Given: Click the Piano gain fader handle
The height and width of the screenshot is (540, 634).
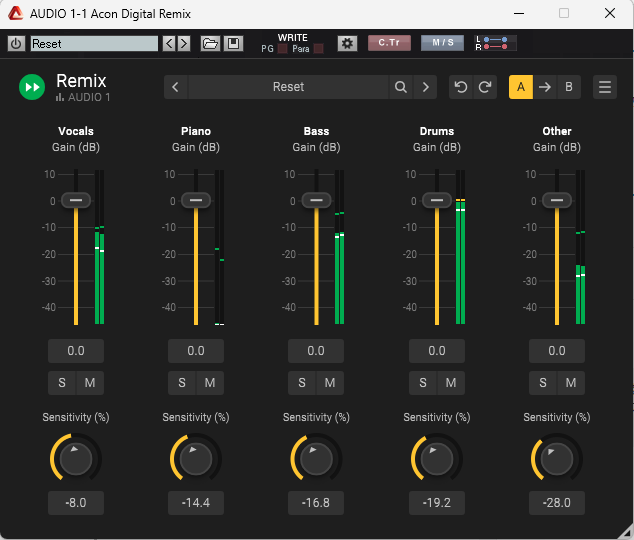Looking at the screenshot, I should coord(196,200).
